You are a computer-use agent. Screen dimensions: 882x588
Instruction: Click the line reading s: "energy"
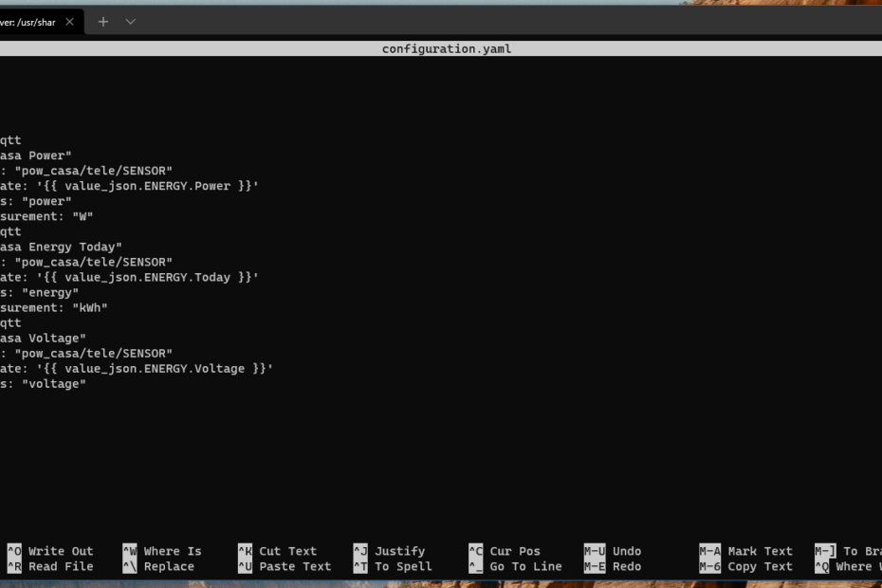(x=40, y=292)
